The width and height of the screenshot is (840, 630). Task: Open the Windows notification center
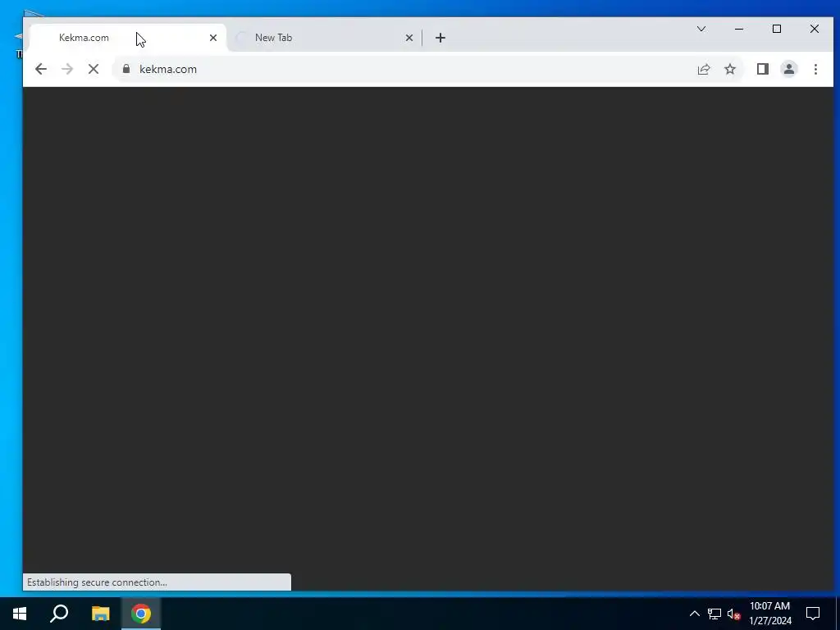(813, 614)
